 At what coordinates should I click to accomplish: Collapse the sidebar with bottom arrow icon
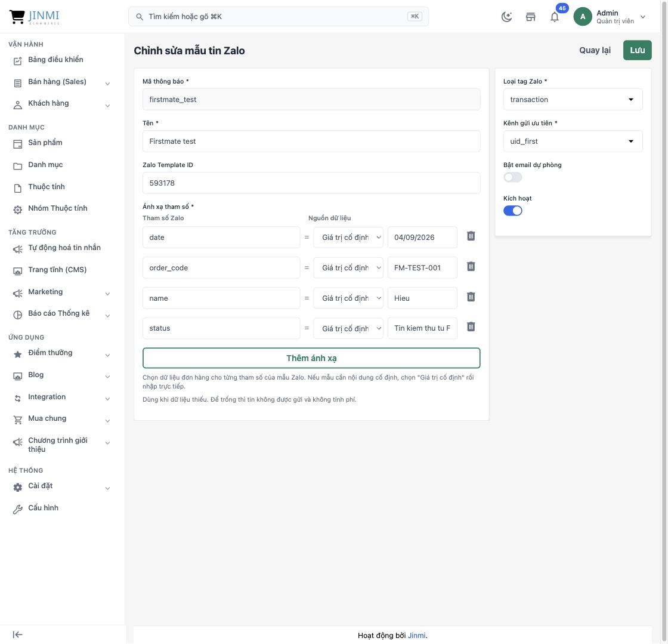click(x=17, y=634)
